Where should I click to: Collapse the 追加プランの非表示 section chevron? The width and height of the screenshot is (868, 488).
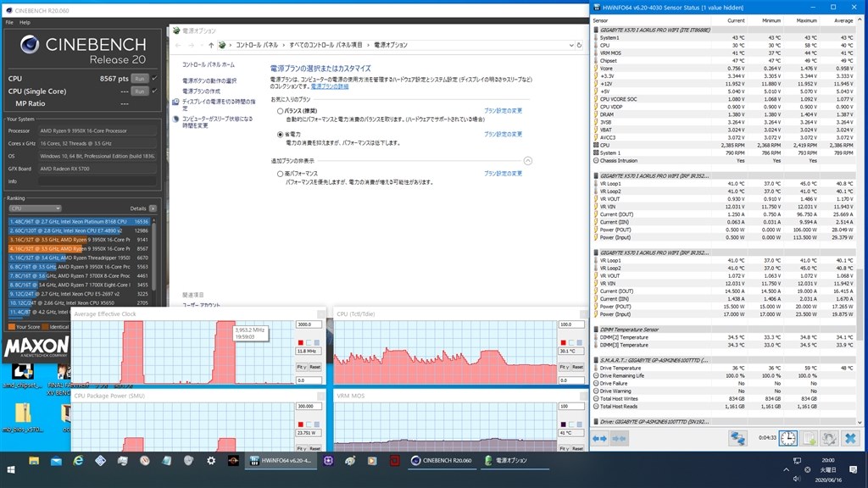pyautogui.click(x=527, y=161)
